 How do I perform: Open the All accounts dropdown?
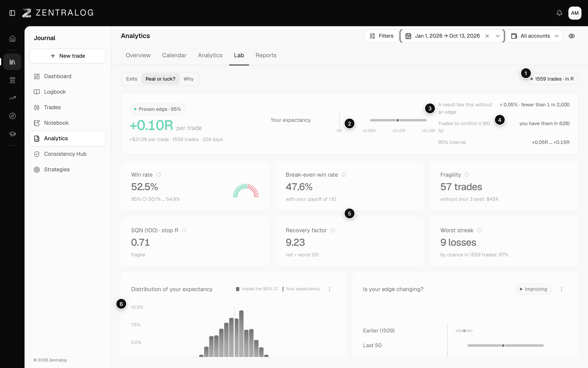point(535,36)
